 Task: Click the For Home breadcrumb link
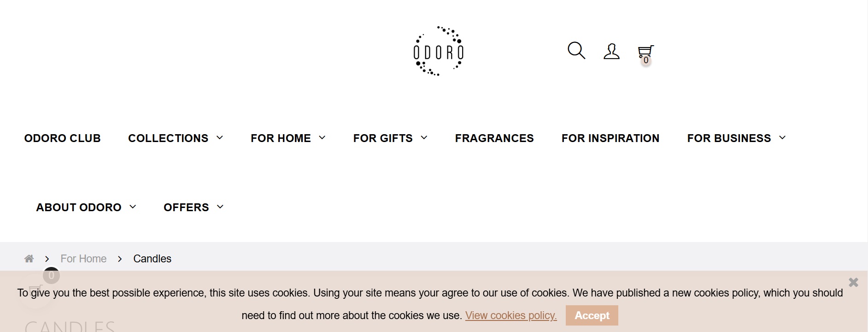(x=83, y=258)
